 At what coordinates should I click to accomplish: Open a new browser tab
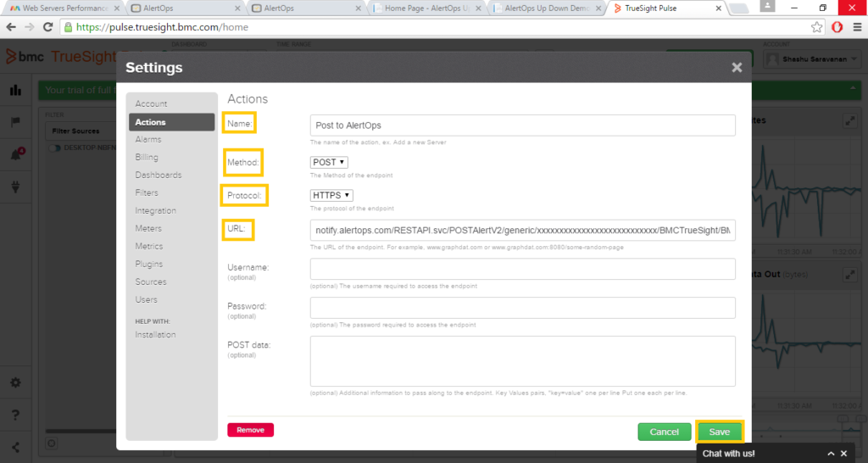pos(739,8)
